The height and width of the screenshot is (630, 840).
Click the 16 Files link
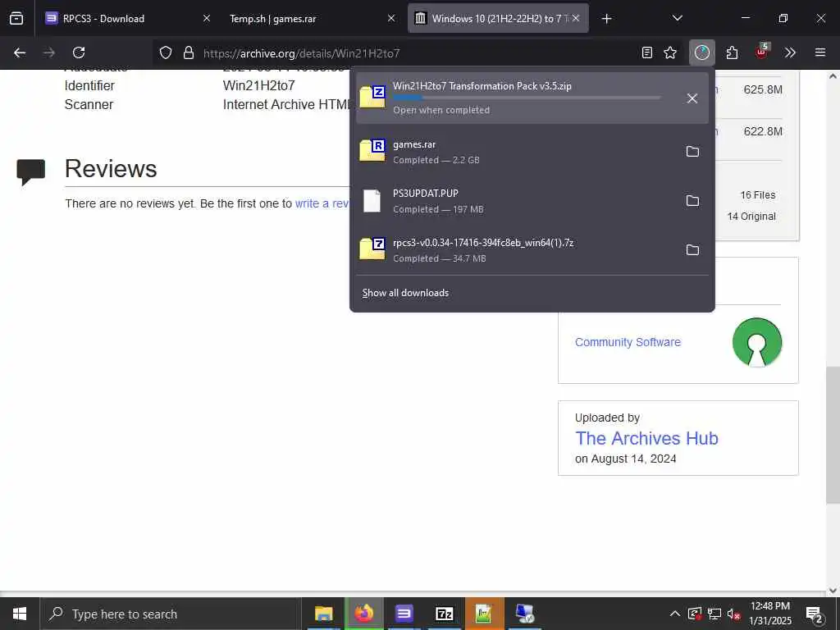[757, 195]
